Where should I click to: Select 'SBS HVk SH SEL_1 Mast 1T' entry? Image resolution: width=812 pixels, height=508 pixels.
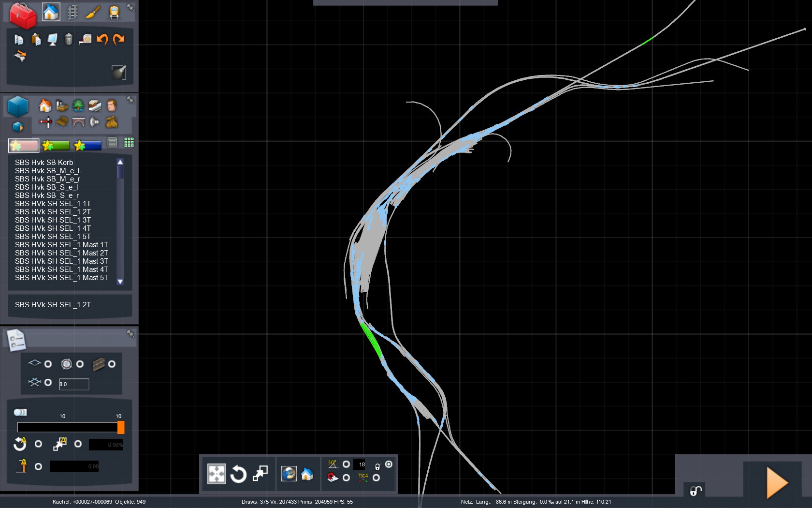point(61,245)
